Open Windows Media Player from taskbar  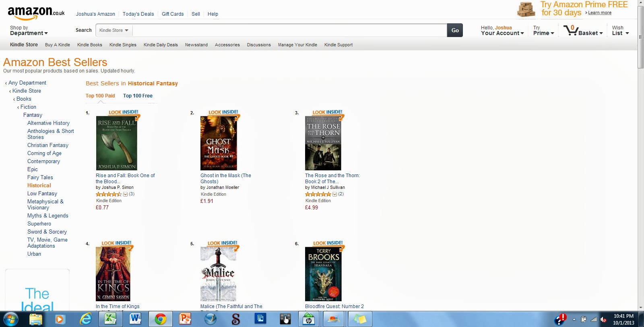[x=60, y=319]
